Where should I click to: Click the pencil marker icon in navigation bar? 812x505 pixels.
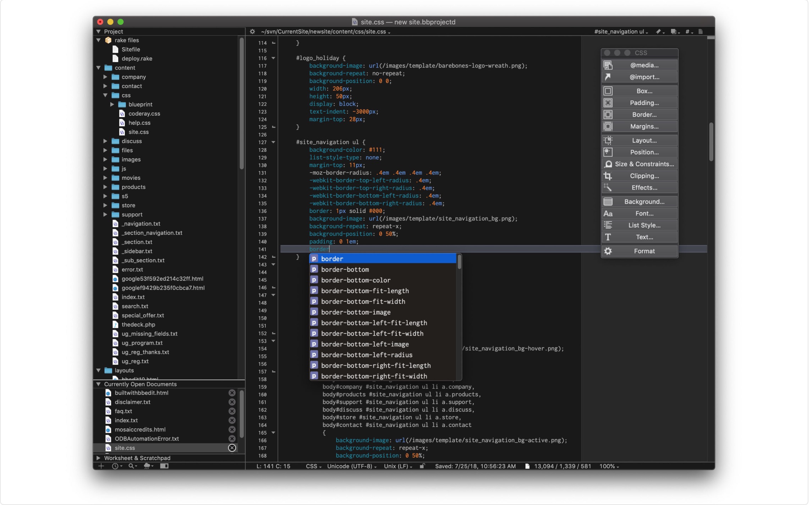659,32
